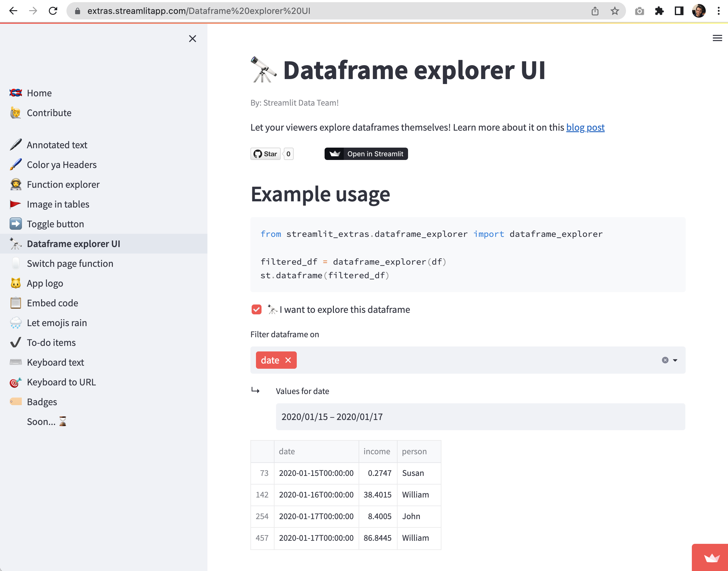This screenshot has height=571, width=728.
Task: Open the browser extensions puzzle icon
Action: click(659, 11)
